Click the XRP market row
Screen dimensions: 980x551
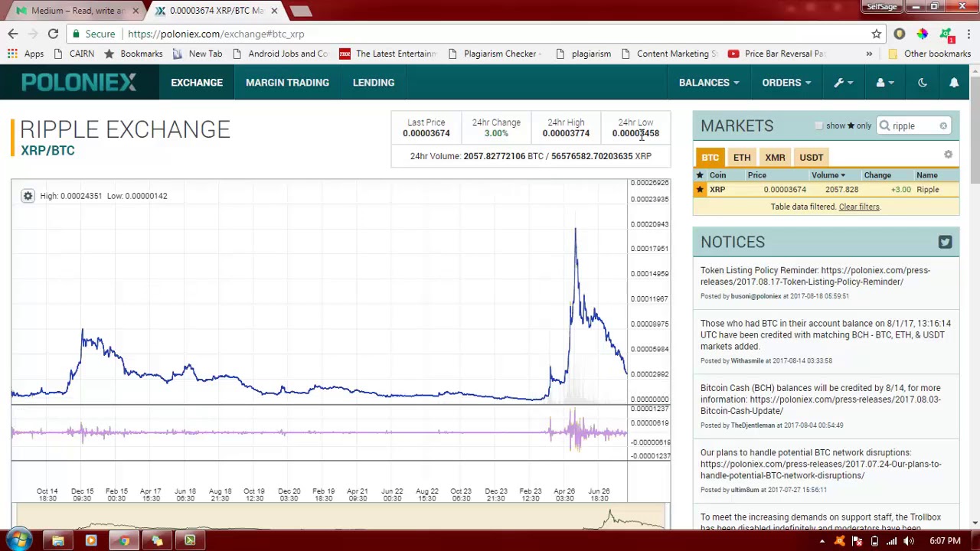825,190
